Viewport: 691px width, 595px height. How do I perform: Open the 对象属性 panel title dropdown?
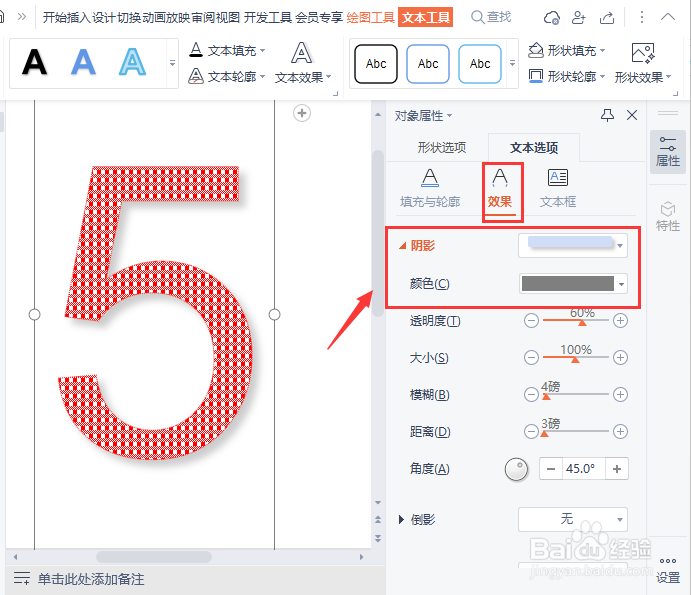coord(423,115)
